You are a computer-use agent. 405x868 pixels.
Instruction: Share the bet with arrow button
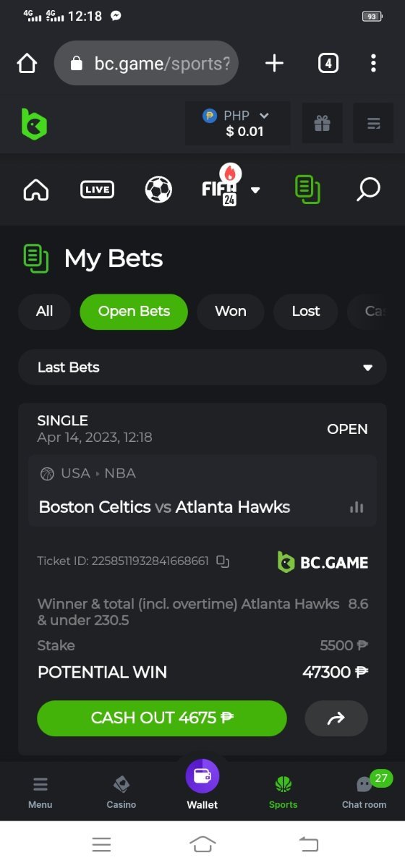pyautogui.click(x=336, y=718)
